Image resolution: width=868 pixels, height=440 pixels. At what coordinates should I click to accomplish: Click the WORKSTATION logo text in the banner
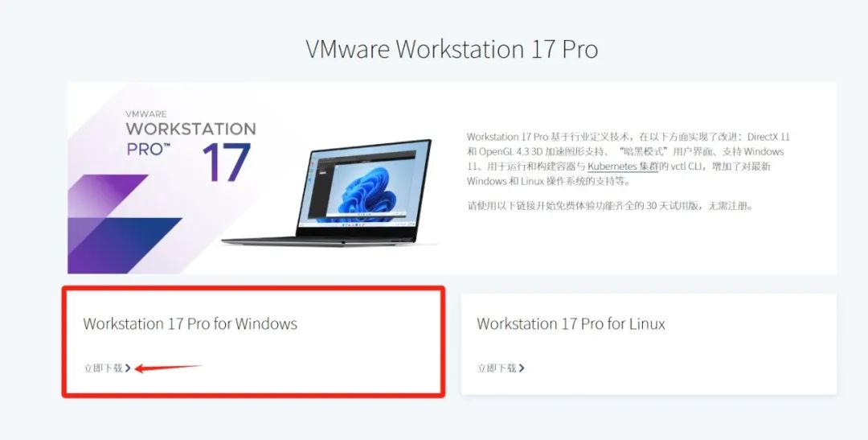pyautogui.click(x=191, y=130)
